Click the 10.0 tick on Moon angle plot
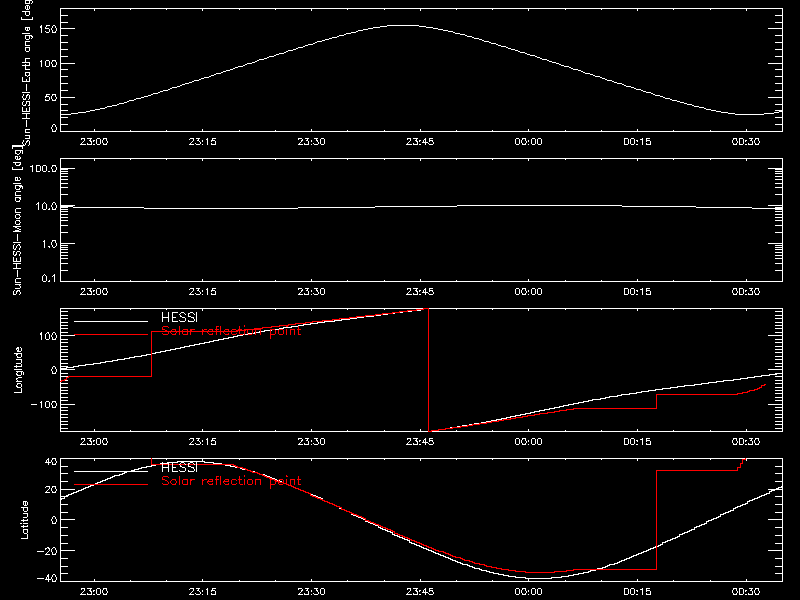Screen dimensions: 800x600 (x=46, y=206)
